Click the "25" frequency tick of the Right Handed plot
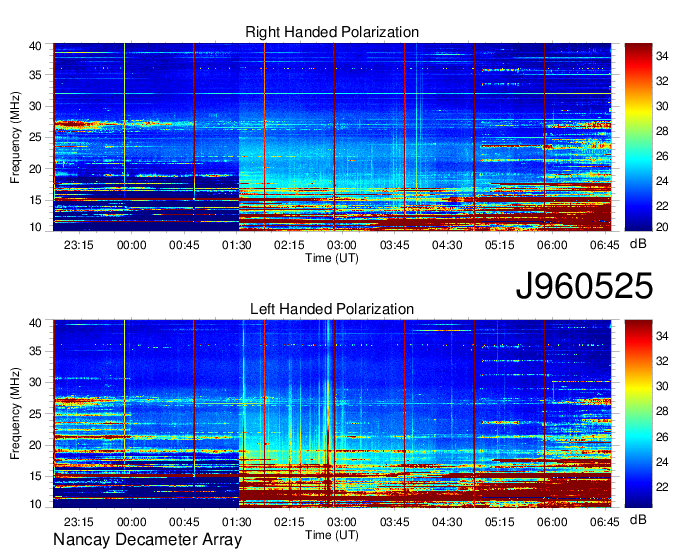Image resolution: width=680 pixels, height=552 pixels. click(x=35, y=137)
